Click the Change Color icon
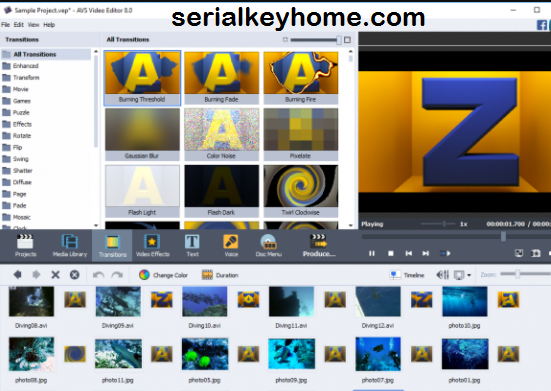Screen dimensions: 551x391 (x=144, y=275)
